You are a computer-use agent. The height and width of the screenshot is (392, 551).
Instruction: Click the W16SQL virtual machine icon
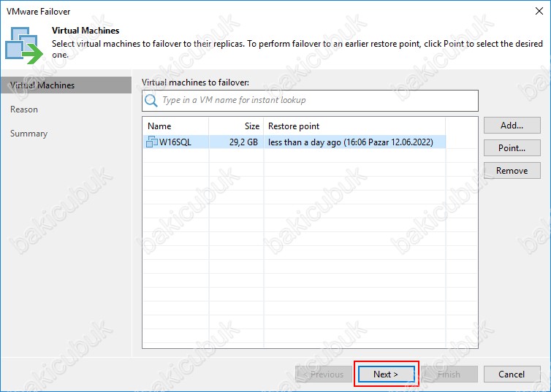tap(152, 142)
